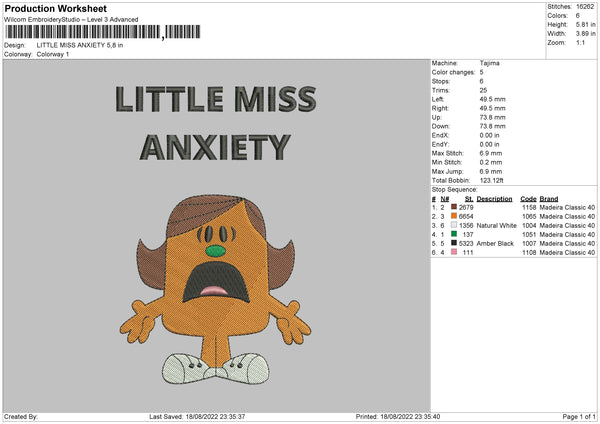
Task: Click the Created By label
Action: point(21,417)
